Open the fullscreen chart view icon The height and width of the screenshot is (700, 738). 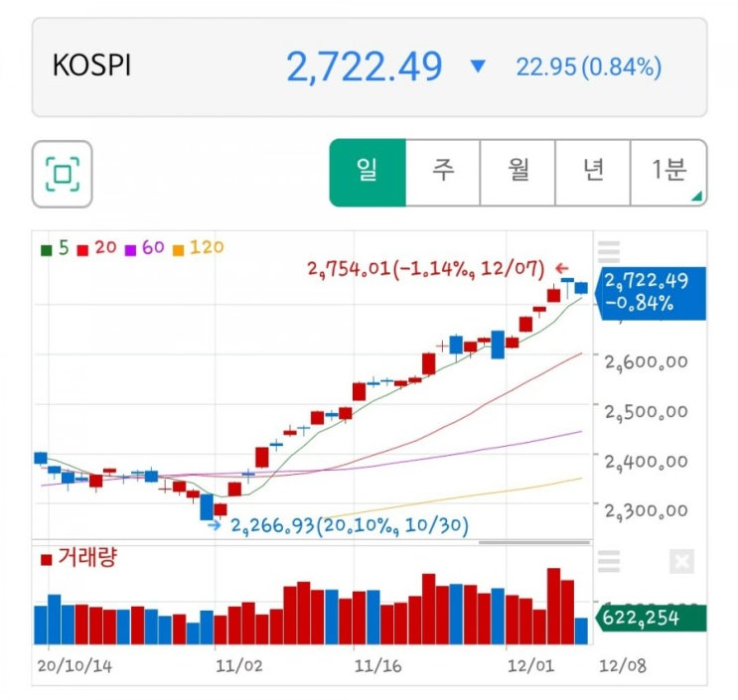click(x=63, y=174)
